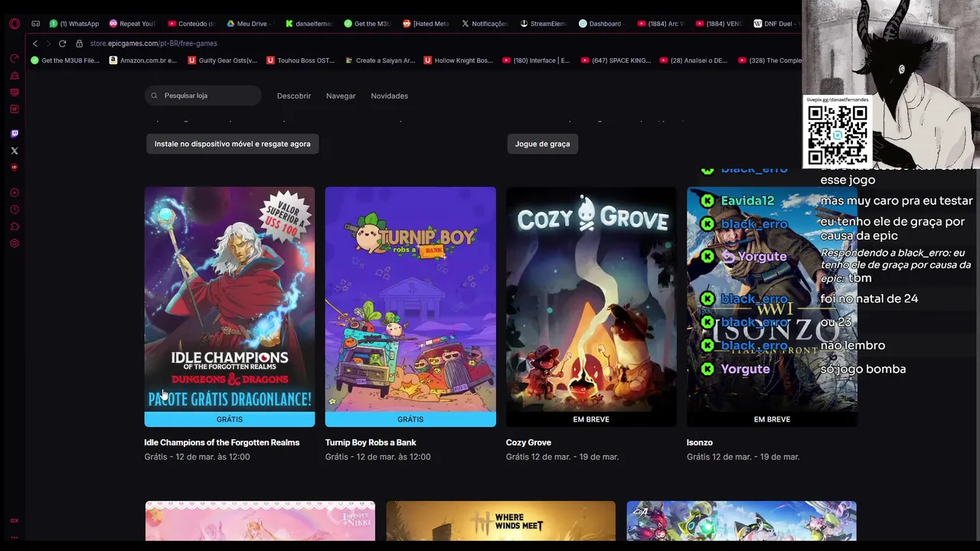Click the Cozy Grove title text
The width and height of the screenshot is (980, 551).
pos(528,442)
